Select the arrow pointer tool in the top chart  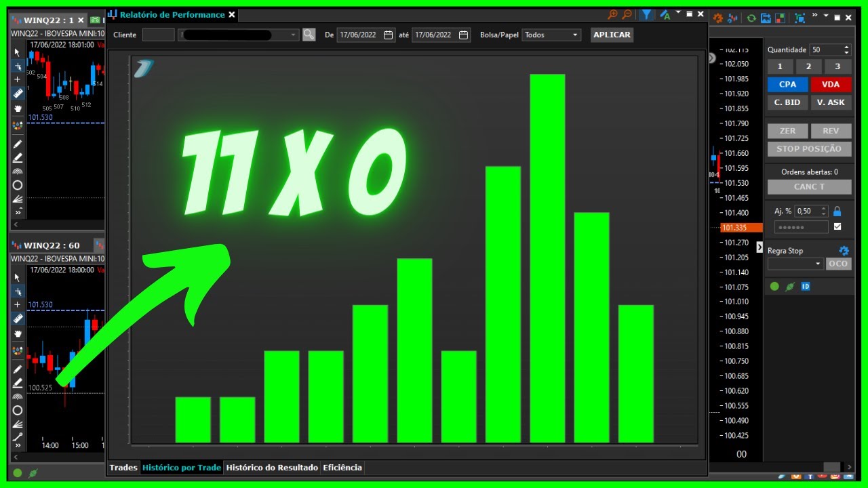(x=18, y=52)
